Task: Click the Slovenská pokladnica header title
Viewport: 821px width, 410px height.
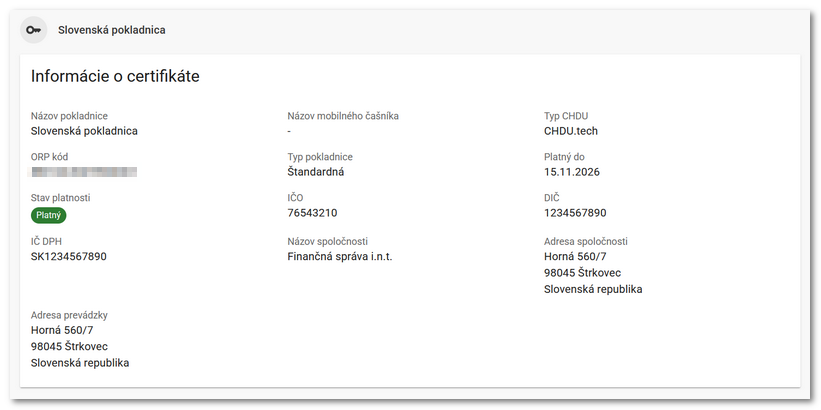Action: (112, 30)
